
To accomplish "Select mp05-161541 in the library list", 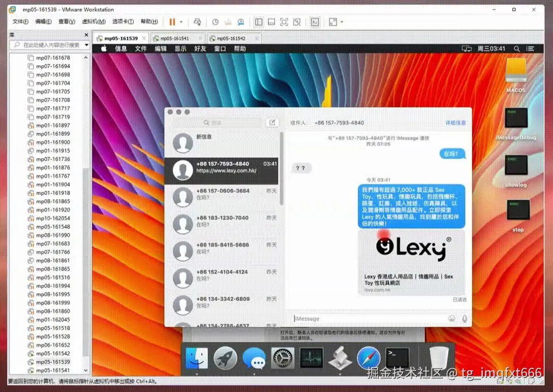I will (53, 371).
